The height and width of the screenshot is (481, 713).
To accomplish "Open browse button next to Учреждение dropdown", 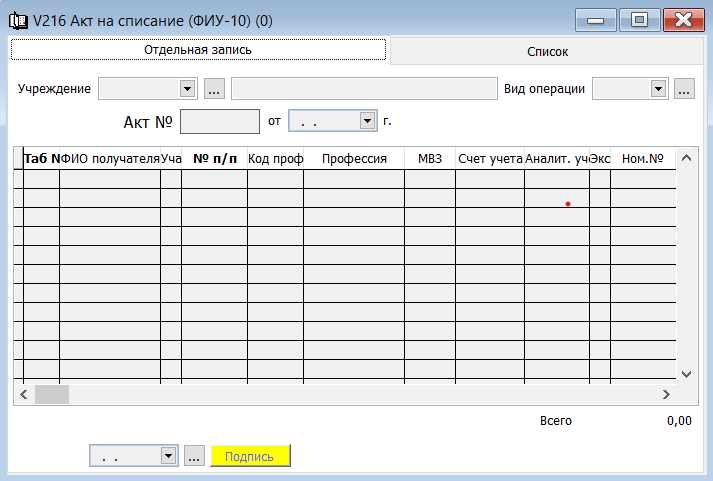I will click(214, 89).
